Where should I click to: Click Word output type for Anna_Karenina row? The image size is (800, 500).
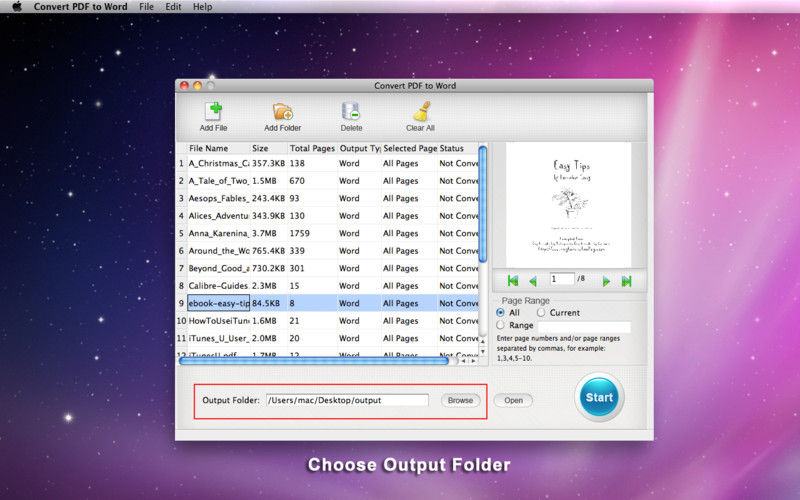[x=359, y=233]
